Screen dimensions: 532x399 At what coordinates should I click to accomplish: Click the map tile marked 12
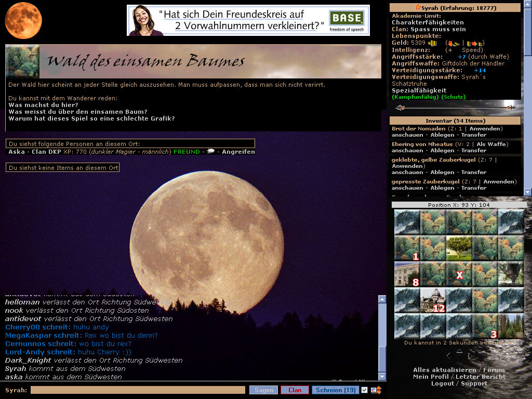[433, 300]
